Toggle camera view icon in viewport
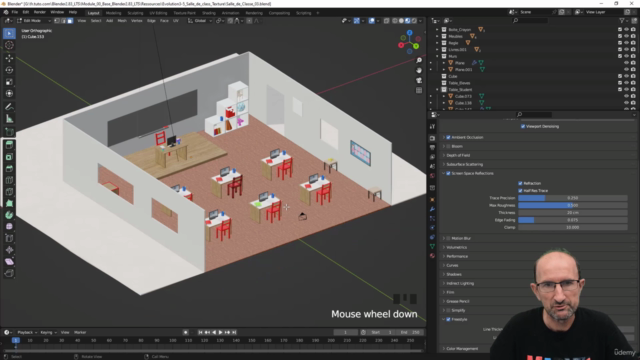 tap(419, 80)
